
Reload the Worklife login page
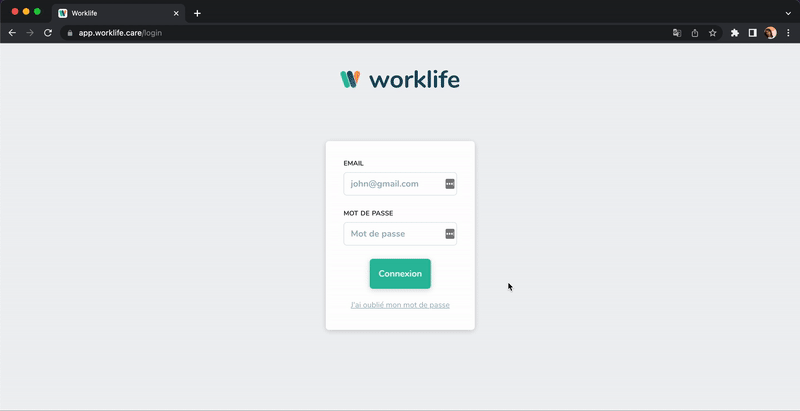point(48,33)
